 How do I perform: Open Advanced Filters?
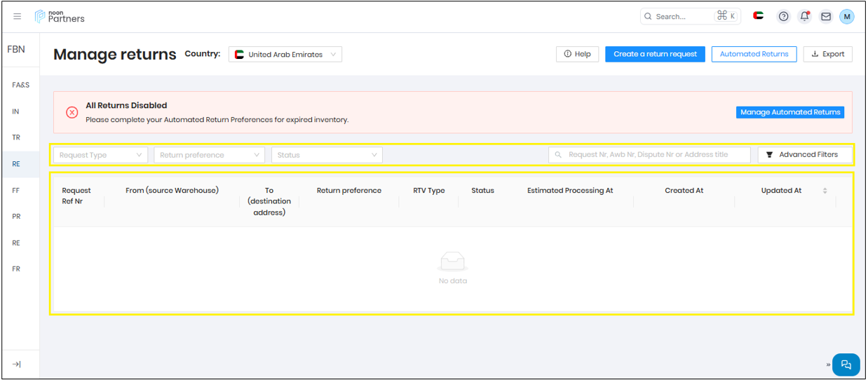click(805, 155)
